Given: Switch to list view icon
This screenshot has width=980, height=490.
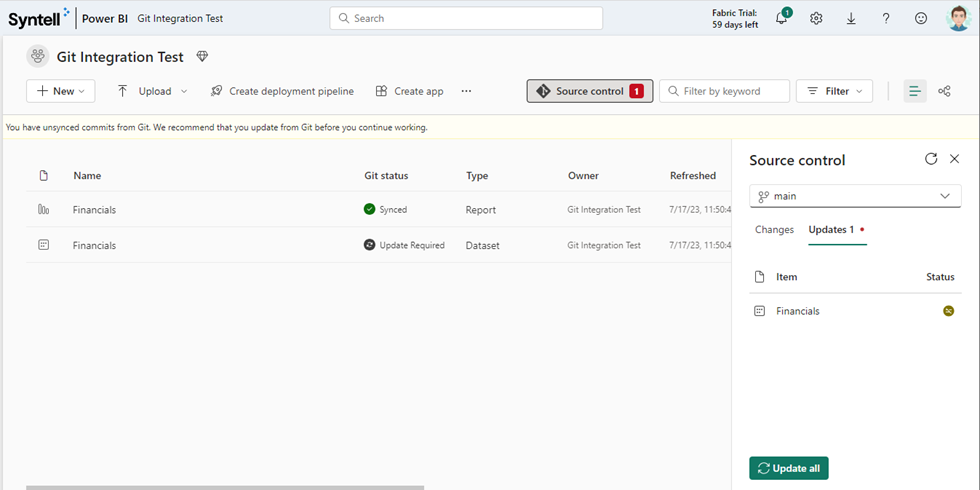Looking at the screenshot, I should click(x=915, y=91).
